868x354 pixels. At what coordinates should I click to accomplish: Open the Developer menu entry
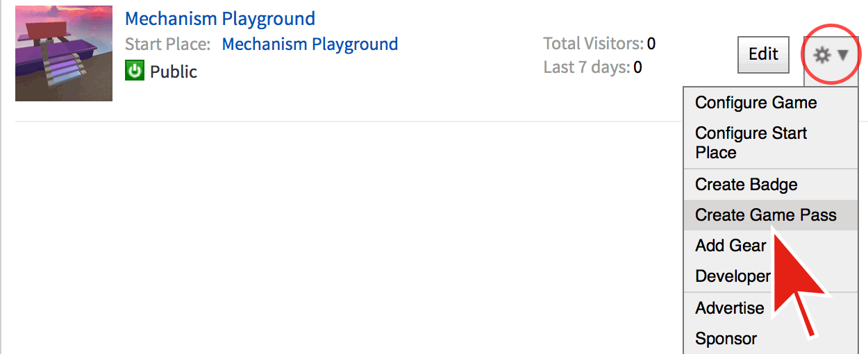click(x=733, y=276)
